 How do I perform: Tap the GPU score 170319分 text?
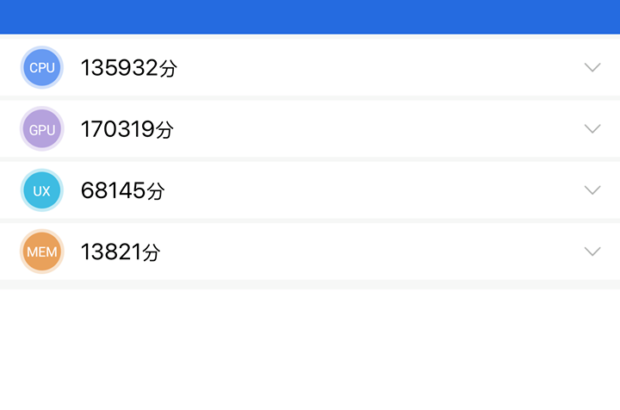(x=127, y=129)
